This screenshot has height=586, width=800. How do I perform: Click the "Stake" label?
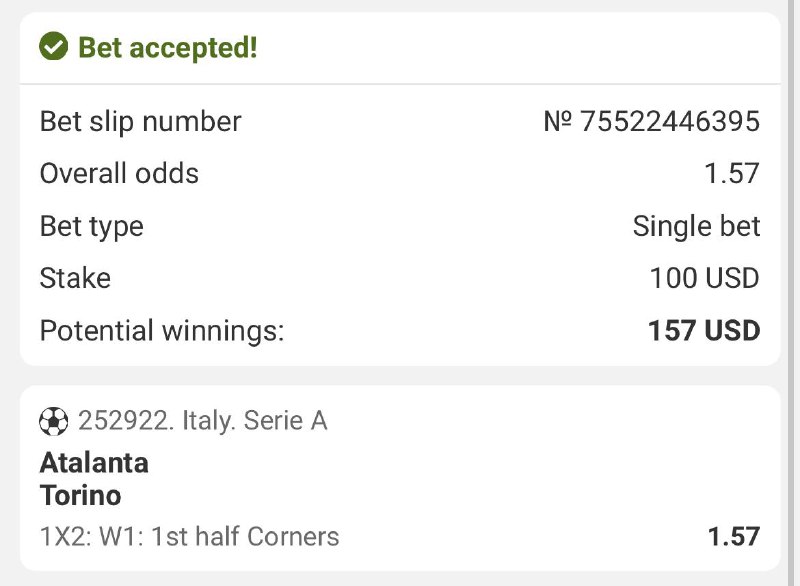(x=75, y=278)
